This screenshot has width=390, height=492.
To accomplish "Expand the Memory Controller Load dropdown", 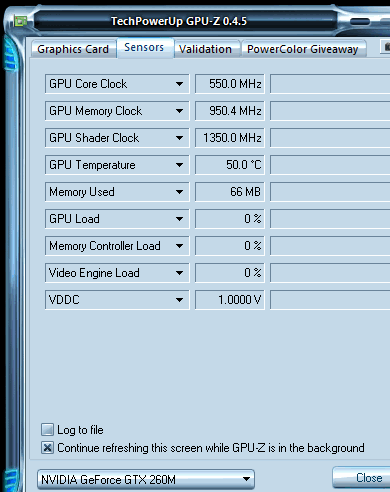I will [117, 246].
